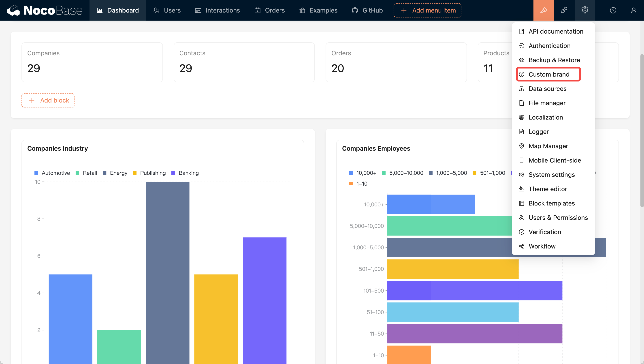Screen dimensions: 644x364
Task: Switch to the Interactions tab
Action: click(217, 10)
